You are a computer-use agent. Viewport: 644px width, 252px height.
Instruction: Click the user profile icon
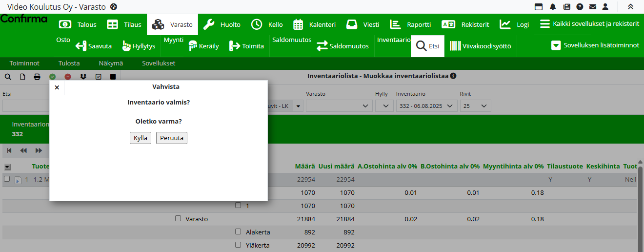[605, 7]
